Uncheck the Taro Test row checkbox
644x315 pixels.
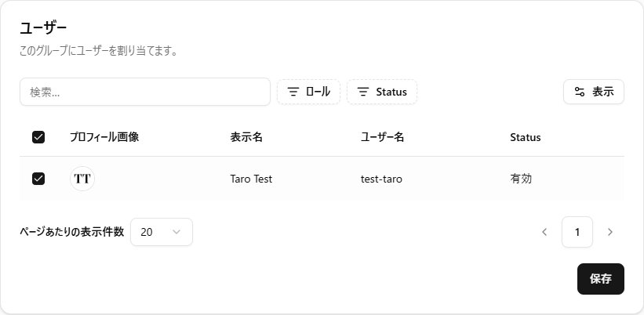point(38,179)
